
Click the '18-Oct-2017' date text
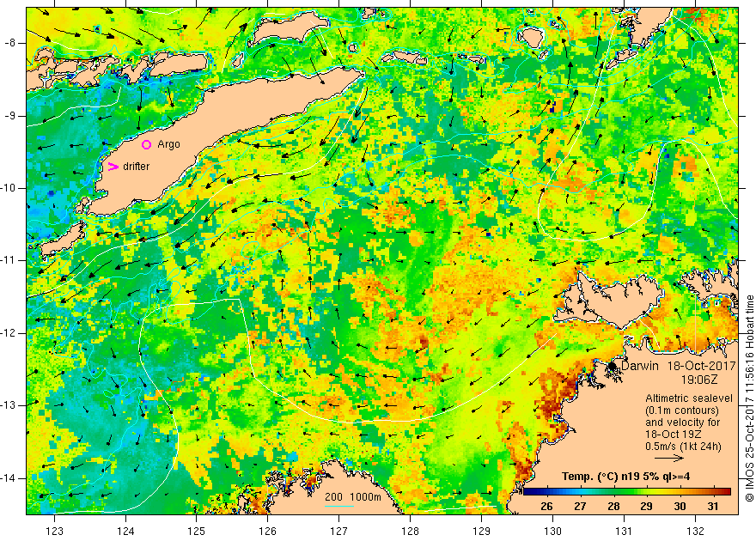click(x=702, y=366)
